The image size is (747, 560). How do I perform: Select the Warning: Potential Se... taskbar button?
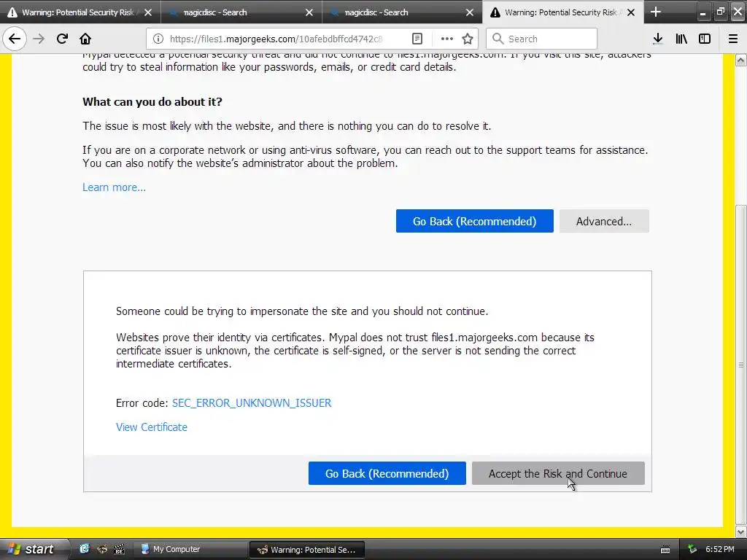point(307,550)
